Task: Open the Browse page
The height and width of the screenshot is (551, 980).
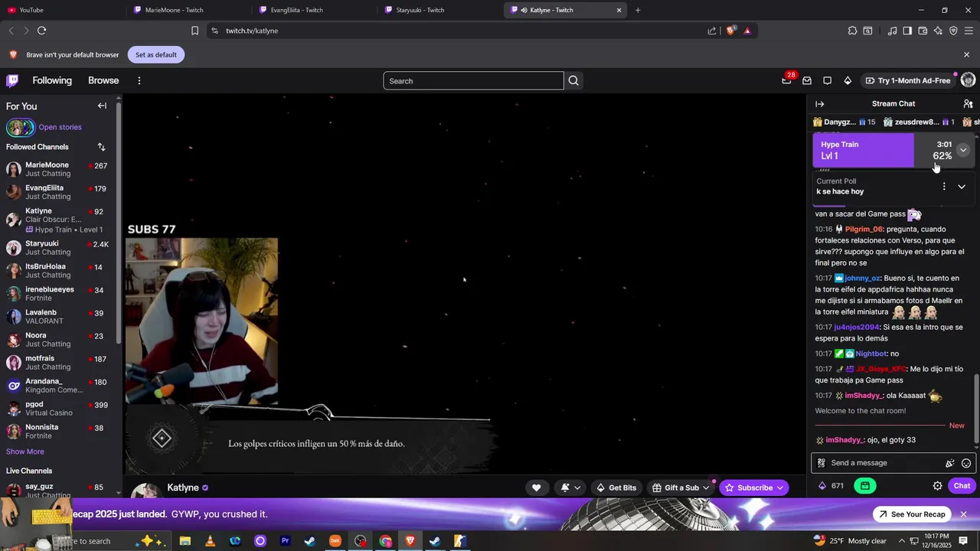Action: (103, 80)
